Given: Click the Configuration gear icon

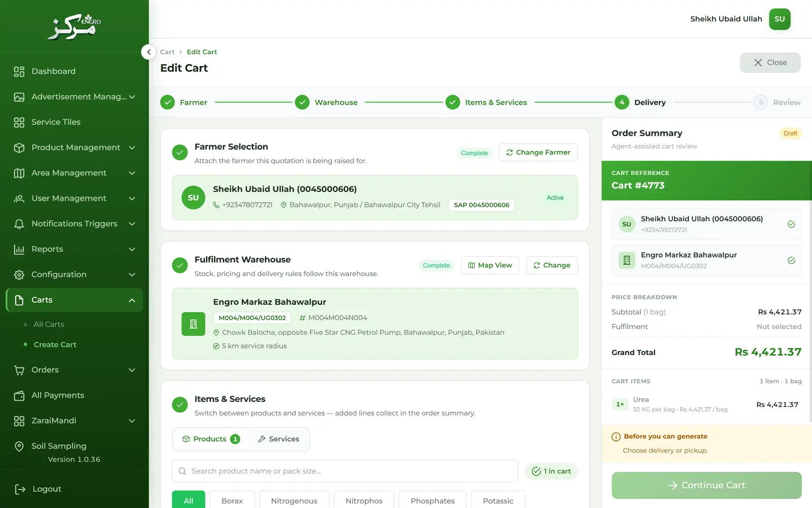Looking at the screenshot, I should click(19, 275).
